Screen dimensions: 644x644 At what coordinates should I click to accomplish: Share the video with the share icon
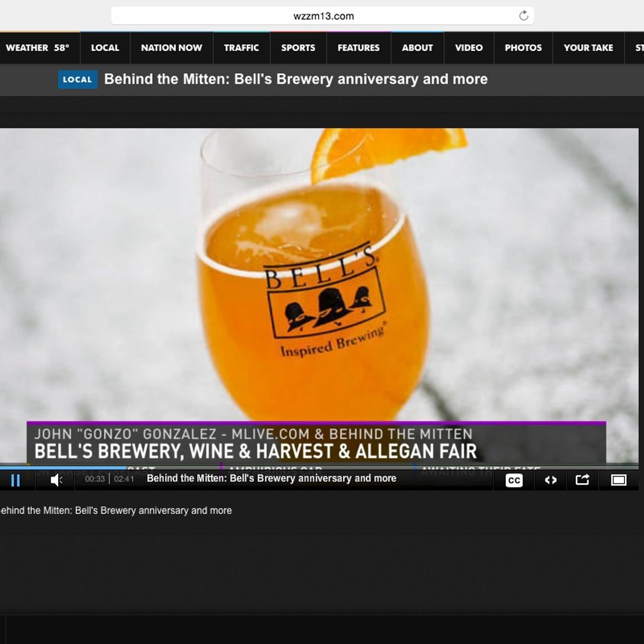point(582,480)
